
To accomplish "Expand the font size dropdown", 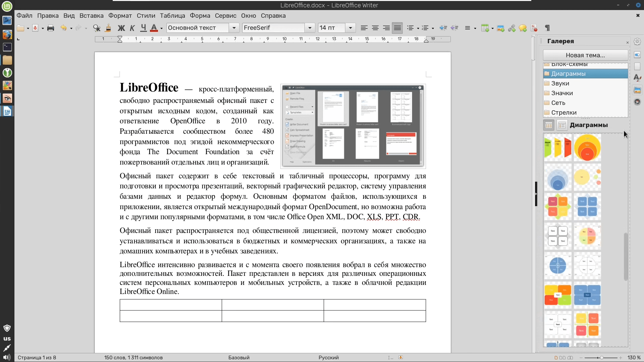I will (351, 28).
